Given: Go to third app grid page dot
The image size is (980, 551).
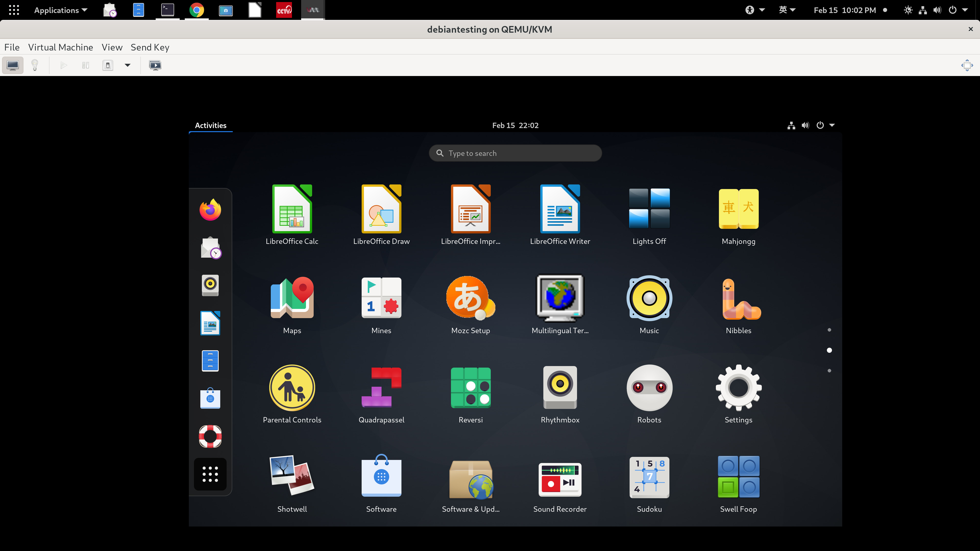Looking at the screenshot, I should pos(829,370).
